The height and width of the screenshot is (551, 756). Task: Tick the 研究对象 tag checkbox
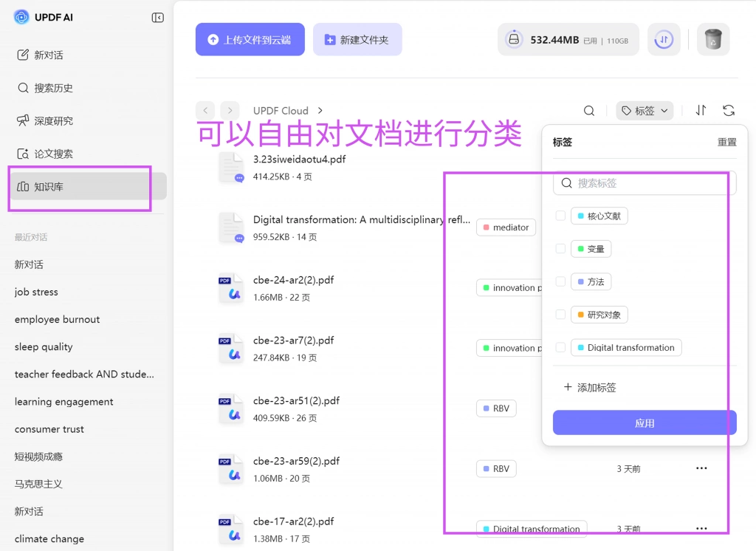(x=560, y=315)
